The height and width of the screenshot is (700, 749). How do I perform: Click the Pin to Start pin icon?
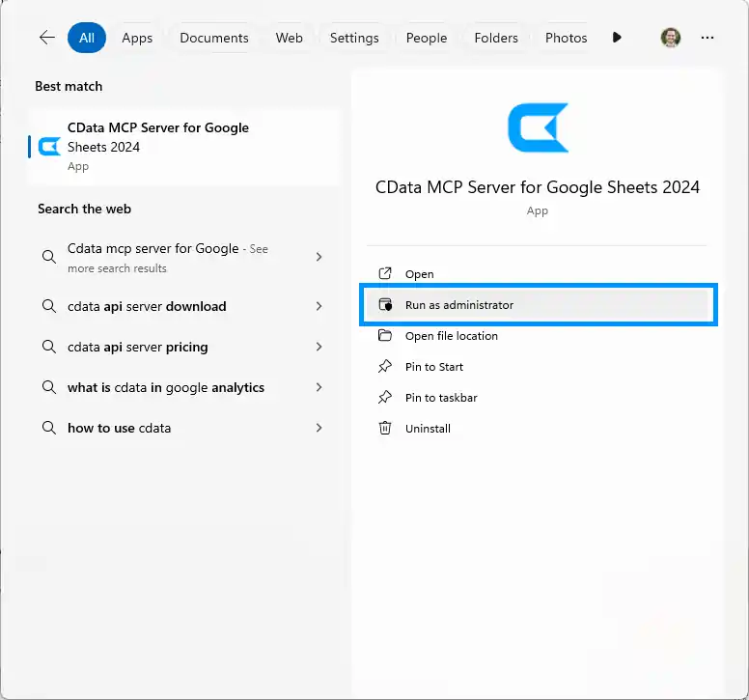click(x=385, y=366)
